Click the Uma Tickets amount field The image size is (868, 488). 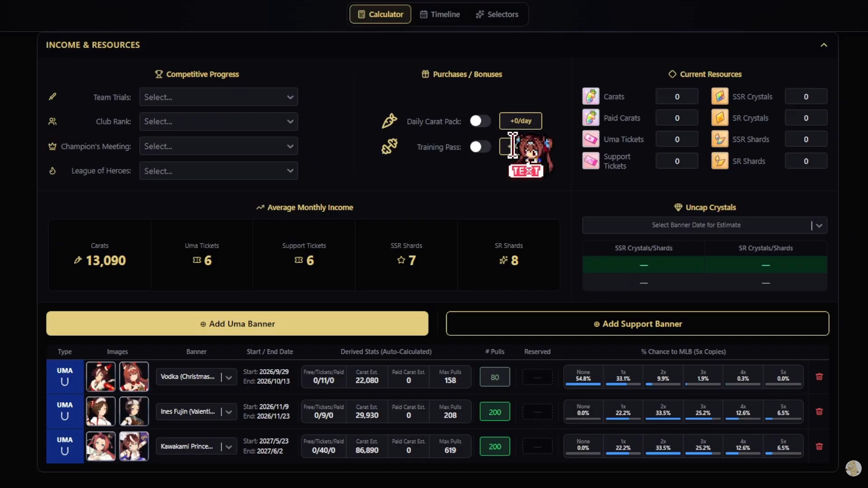677,139
